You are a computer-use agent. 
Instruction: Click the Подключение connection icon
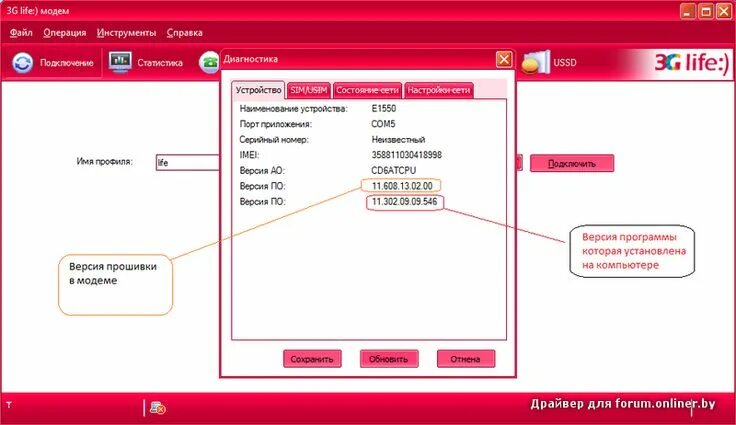23,63
